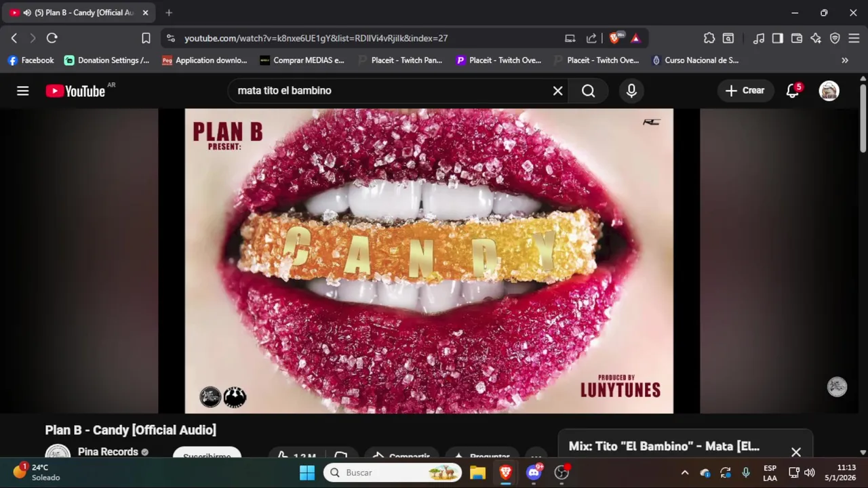
Task: Open the browser main menu
Action: coord(854,39)
